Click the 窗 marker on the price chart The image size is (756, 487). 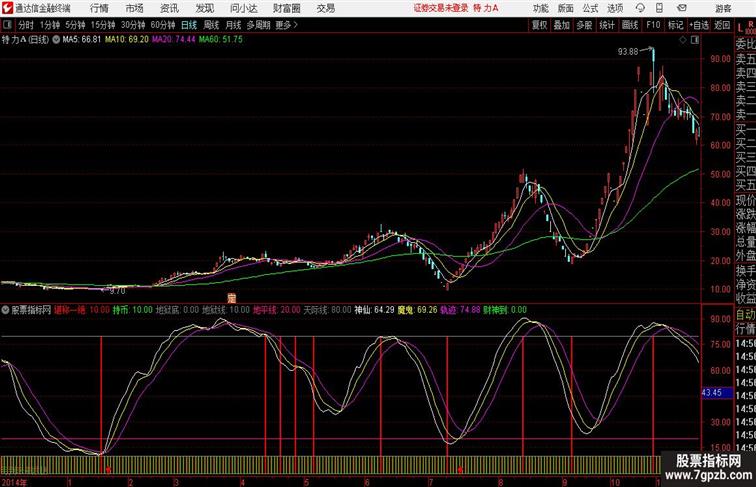(x=232, y=298)
